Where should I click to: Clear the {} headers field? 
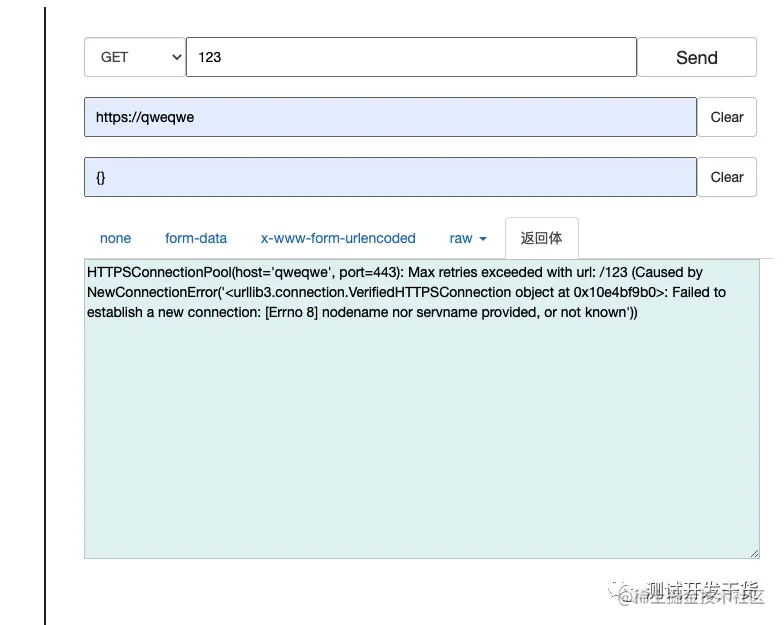coord(727,177)
